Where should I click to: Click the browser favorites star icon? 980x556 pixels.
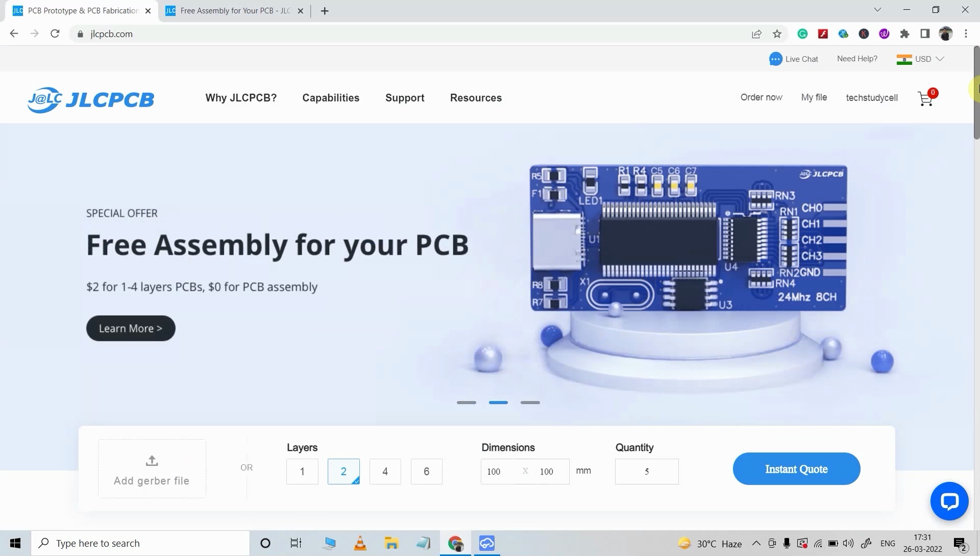[777, 34]
